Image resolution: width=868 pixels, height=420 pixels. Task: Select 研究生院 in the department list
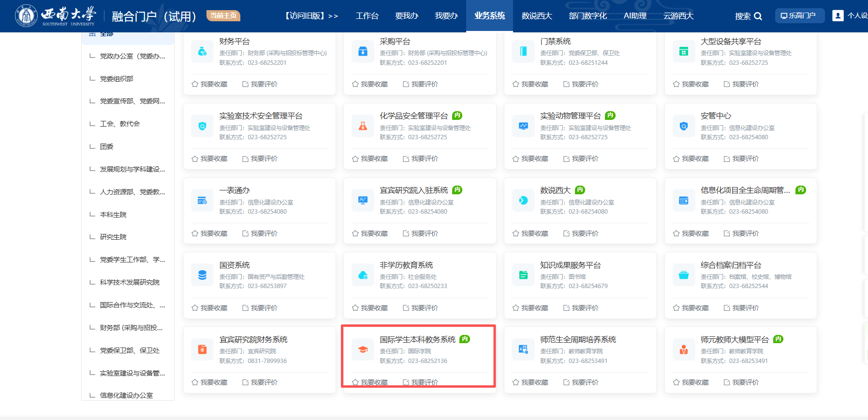(x=113, y=237)
